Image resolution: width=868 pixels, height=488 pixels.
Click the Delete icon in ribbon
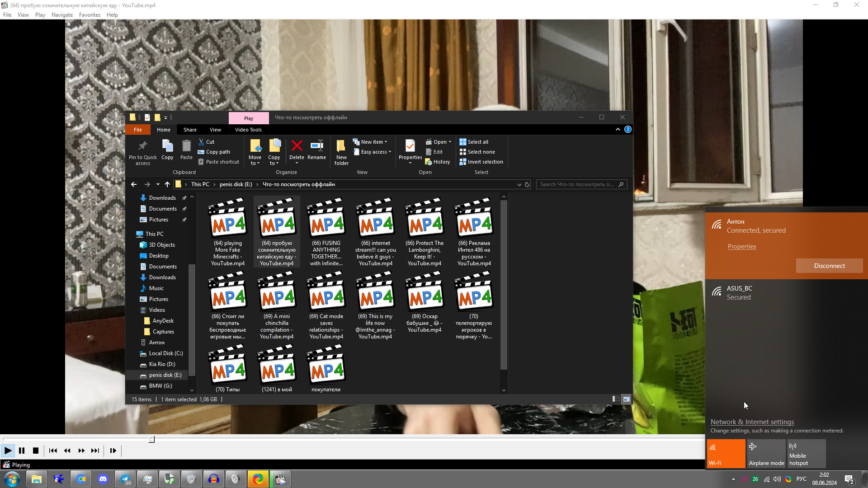(297, 147)
